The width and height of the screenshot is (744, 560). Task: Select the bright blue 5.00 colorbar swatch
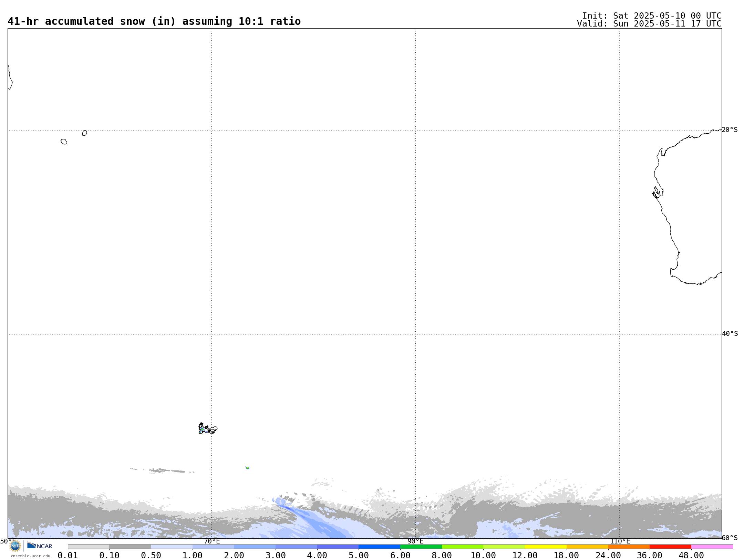click(x=379, y=547)
